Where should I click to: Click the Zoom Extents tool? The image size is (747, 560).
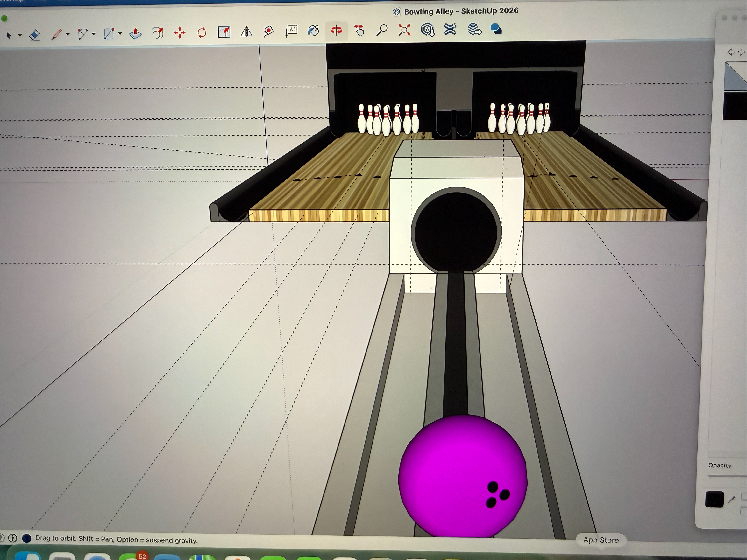[x=404, y=30]
